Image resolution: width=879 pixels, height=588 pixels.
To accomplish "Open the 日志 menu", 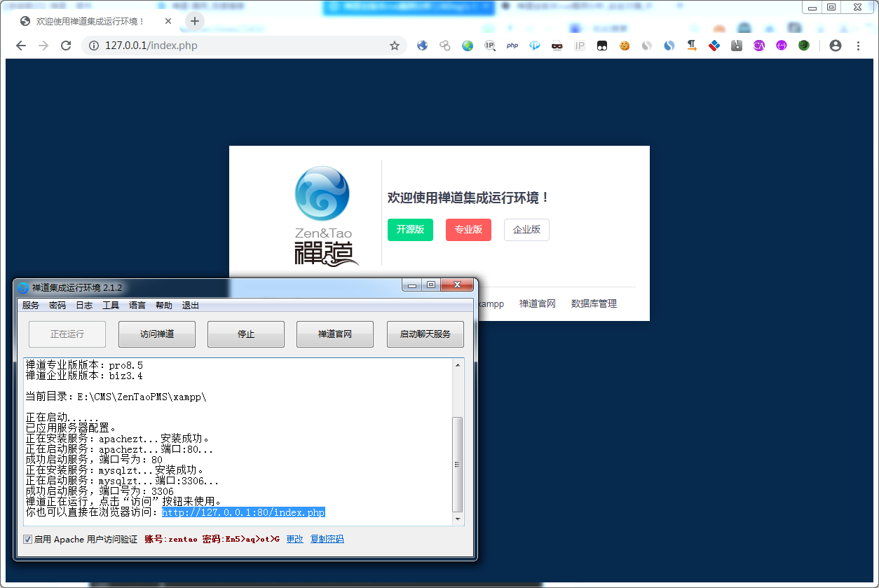I will click(x=84, y=306).
